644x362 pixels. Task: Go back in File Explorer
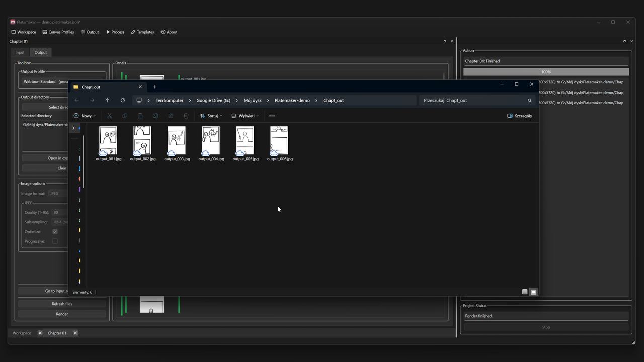tap(76, 100)
